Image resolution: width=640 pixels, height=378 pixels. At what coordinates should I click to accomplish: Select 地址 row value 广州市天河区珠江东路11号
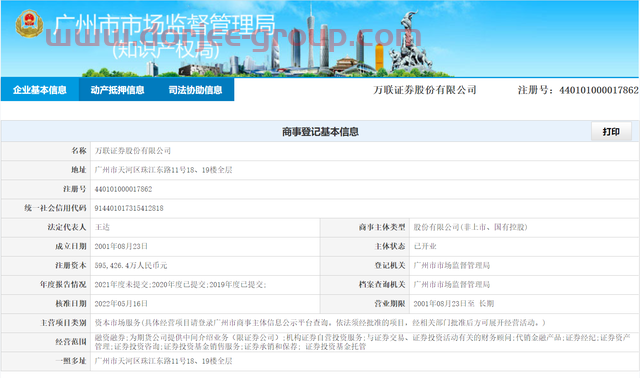tap(163, 170)
